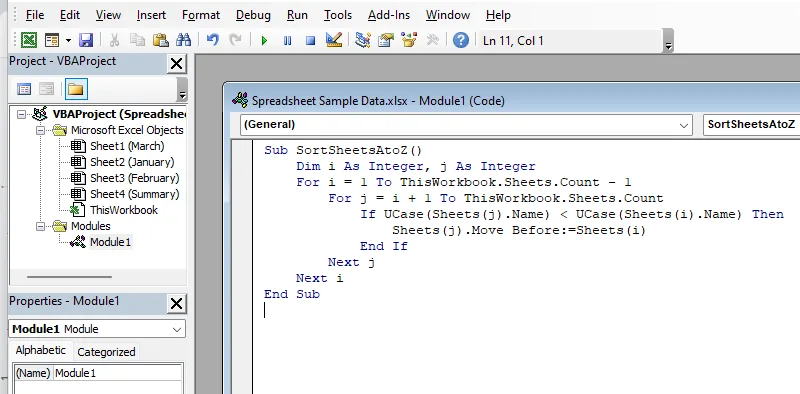Click the Module1 code window title icon
This screenshot has height=394, width=800.
pyautogui.click(x=240, y=100)
